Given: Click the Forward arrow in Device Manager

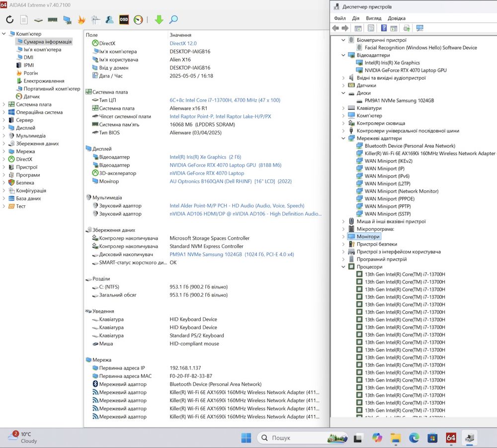Looking at the screenshot, I should pos(345,28).
